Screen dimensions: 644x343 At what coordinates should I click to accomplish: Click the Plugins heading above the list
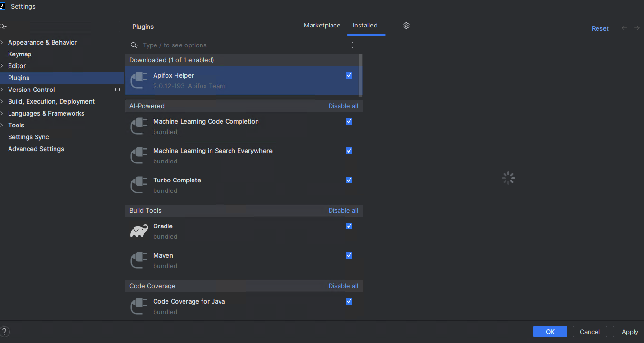point(143,27)
